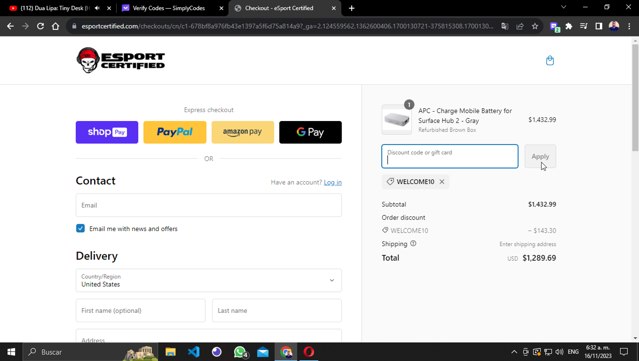This screenshot has width=639, height=361.
Task: Click the page vertical scrollbar
Action: [x=635, y=97]
